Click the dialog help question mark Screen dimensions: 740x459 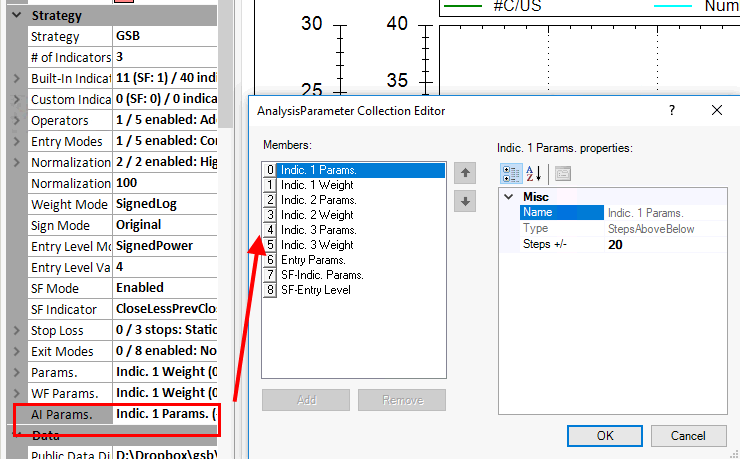click(x=672, y=110)
